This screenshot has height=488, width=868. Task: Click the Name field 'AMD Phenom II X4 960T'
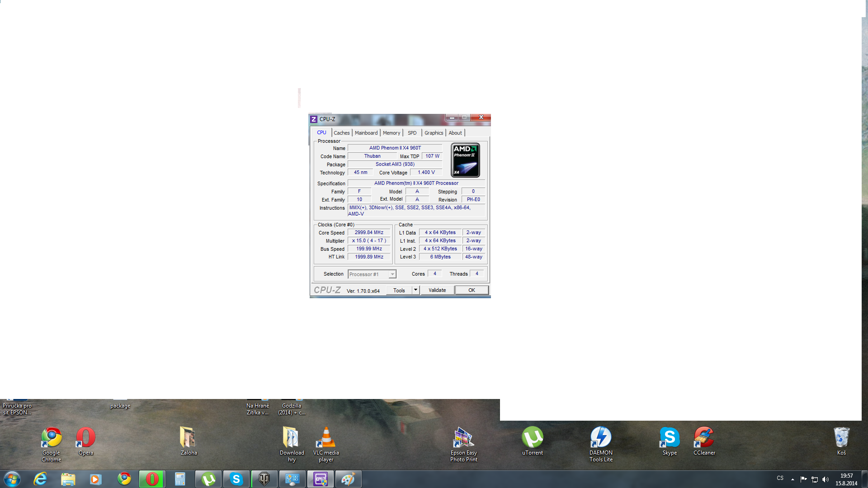[x=395, y=148]
